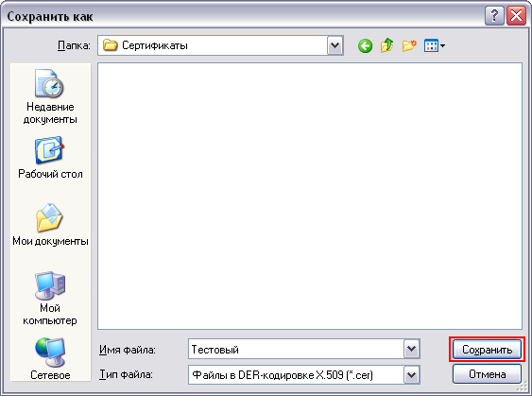532x396 pixels.
Task: Go up one folder level
Action: click(x=386, y=45)
